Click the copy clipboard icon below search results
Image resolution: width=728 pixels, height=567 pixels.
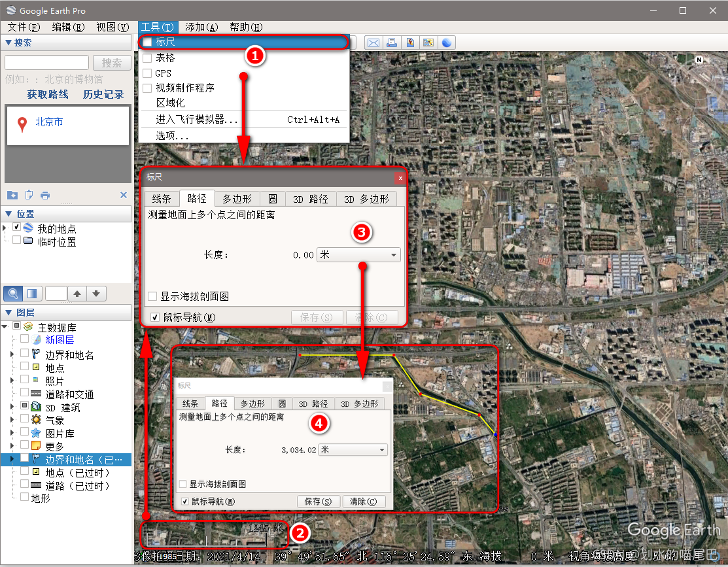[29, 195]
